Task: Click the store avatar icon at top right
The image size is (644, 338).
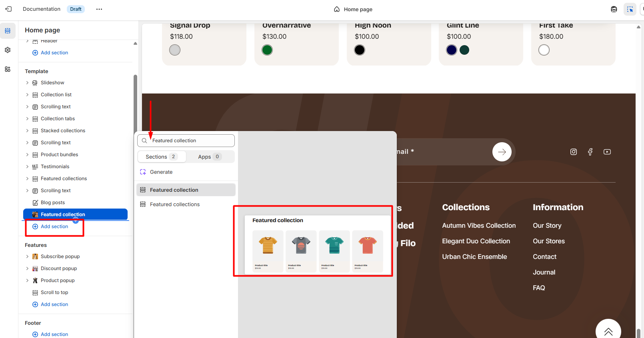Action: pos(614,9)
